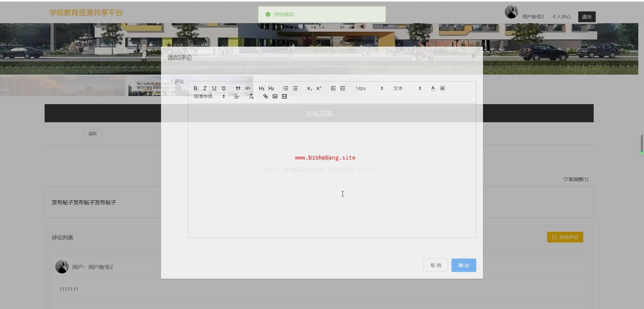Toggle italic formatting in comment editor
This screenshot has height=309, width=644.
click(205, 88)
